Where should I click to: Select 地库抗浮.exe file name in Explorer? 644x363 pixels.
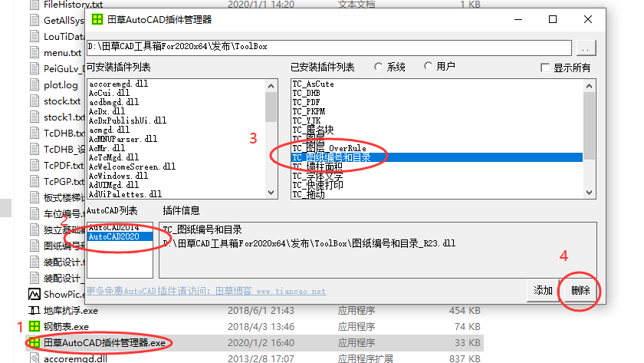(71, 310)
